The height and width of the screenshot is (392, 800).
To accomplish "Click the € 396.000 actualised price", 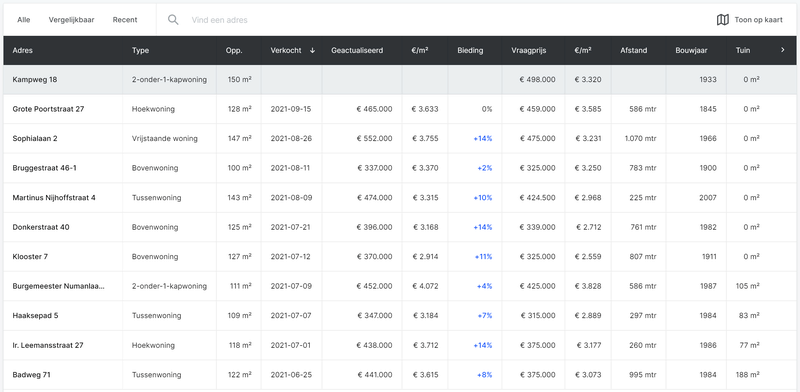I will [374, 227].
